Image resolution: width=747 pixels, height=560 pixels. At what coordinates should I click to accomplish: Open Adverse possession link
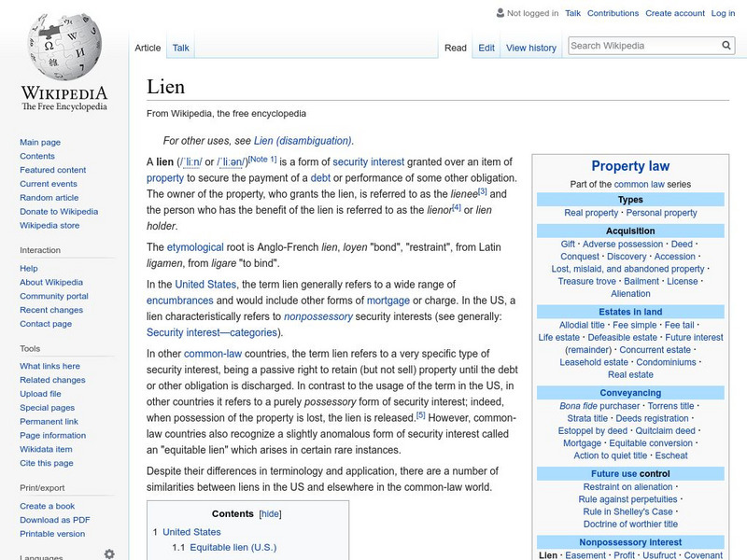point(623,245)
